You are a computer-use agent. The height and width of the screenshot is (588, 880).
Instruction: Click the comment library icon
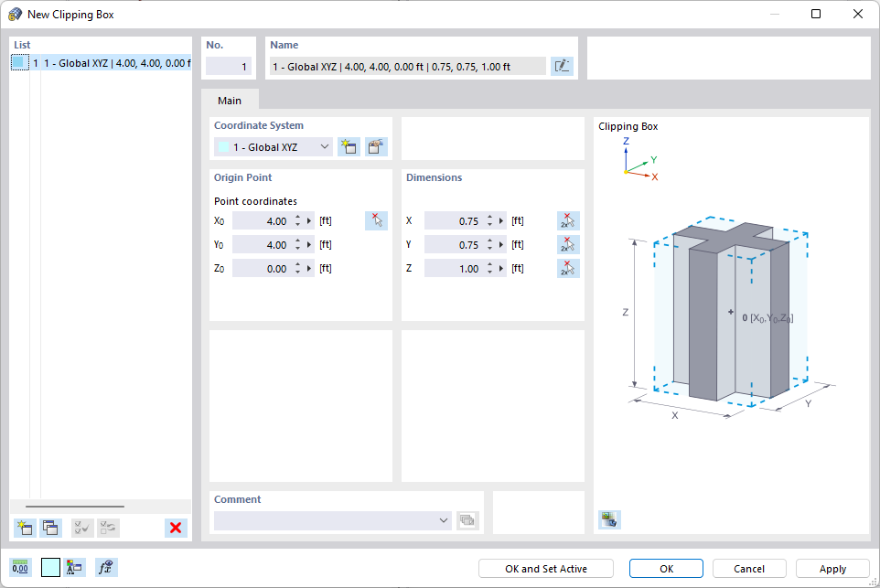tap(467, 520)
